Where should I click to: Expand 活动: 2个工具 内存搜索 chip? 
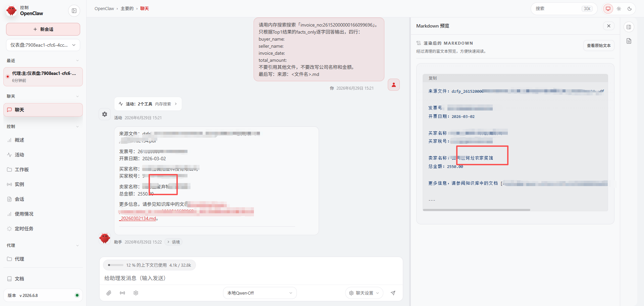click(148, 104)
